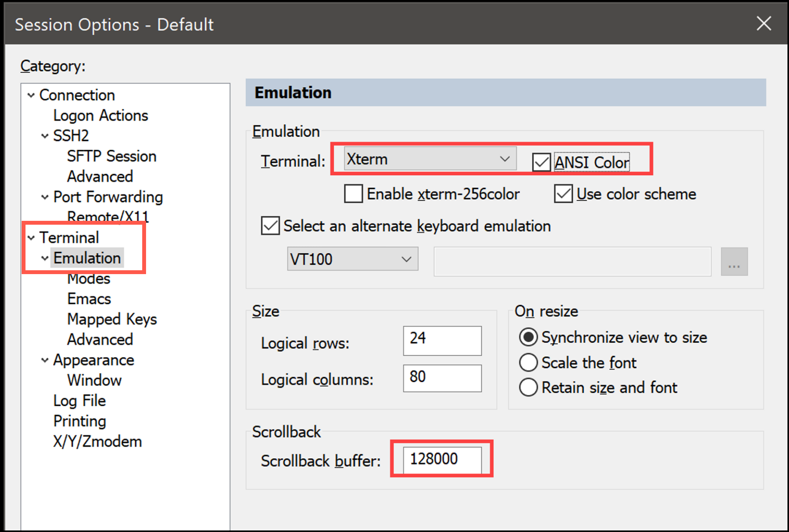Select the Scale the font option
The image size is (789, 532).
[528, 363]
